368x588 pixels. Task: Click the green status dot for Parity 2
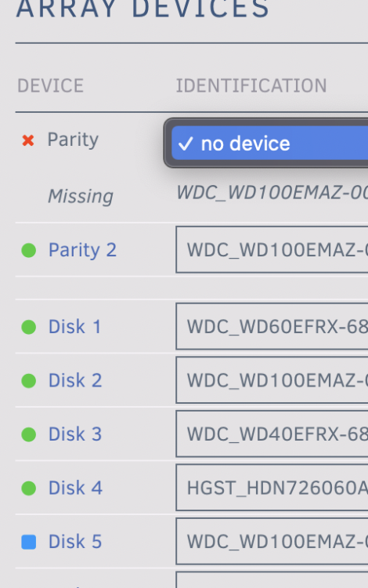coord(29,250)
